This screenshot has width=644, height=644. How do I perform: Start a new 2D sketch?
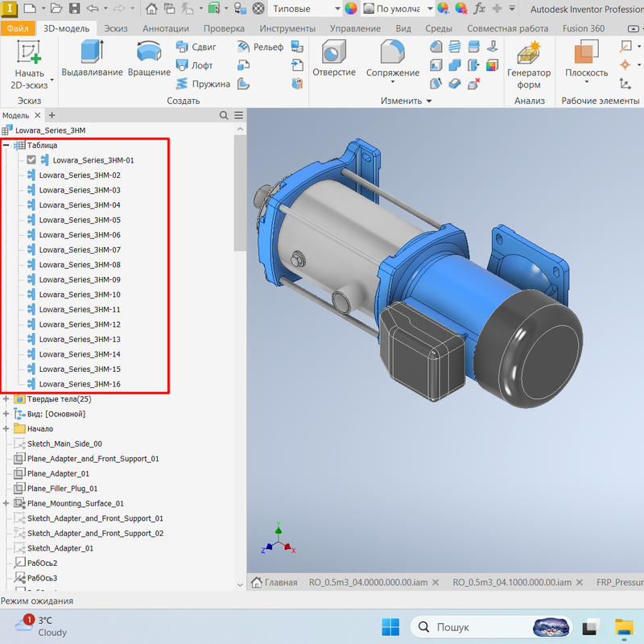point(29,64)
